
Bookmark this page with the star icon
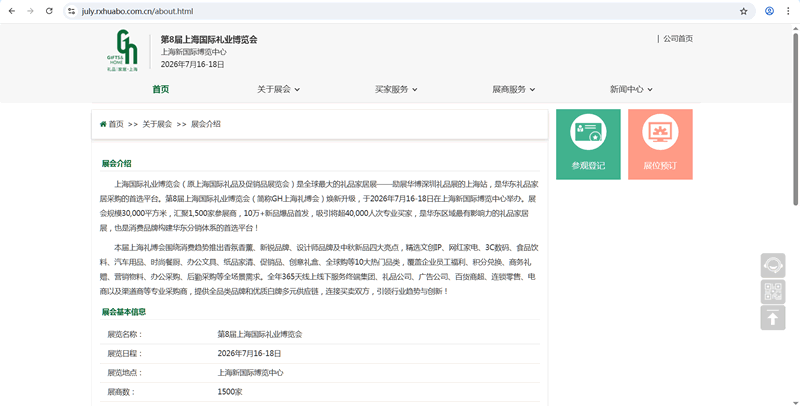[743, 11]
